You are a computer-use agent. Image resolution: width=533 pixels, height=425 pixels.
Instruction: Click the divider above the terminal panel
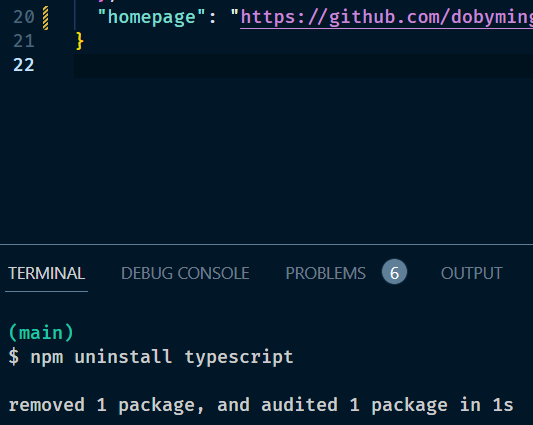click(x=266, y=244)
